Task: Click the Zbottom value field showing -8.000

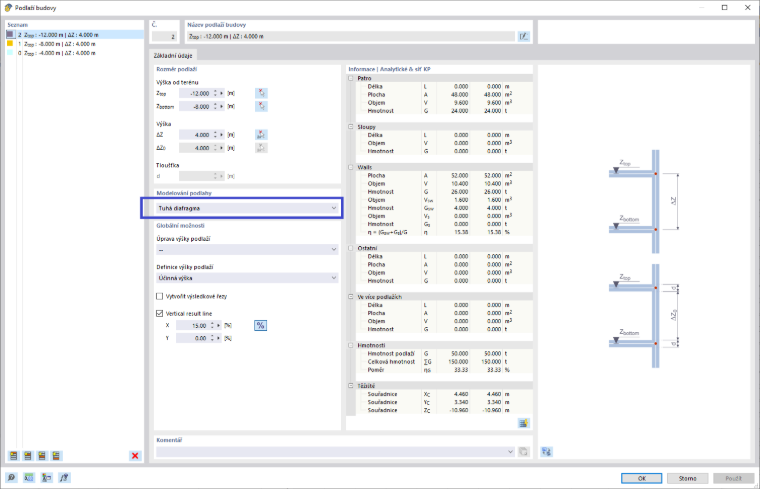Action: click(x=195, y=106)
